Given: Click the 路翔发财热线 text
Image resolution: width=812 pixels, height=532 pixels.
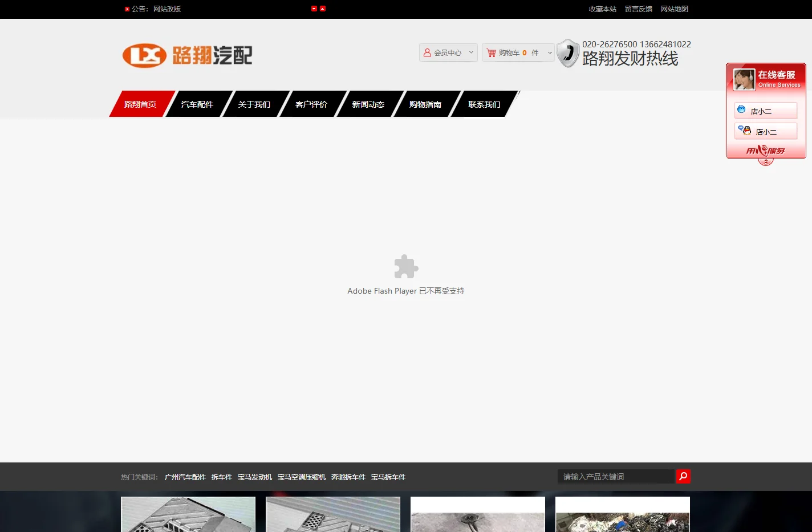Looking at the screenshot, I should (x=630, y=59).
